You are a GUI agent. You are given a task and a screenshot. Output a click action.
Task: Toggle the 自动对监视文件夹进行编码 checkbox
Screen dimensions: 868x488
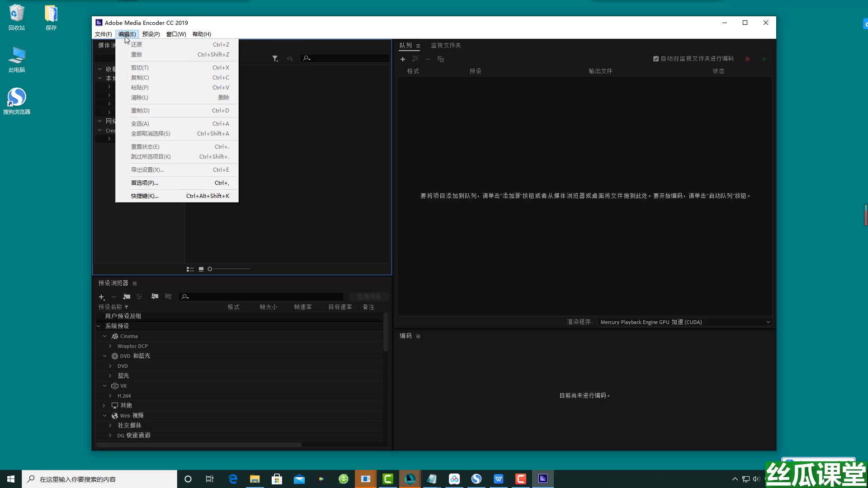656,59
